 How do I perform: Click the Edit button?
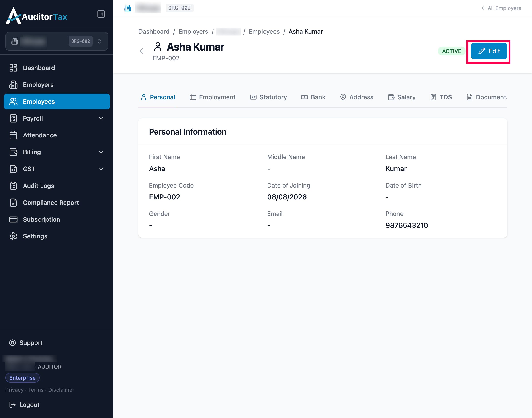(489, 51)
